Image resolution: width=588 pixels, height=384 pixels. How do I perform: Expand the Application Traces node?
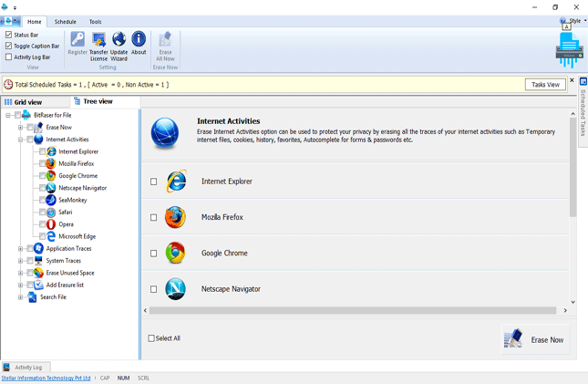tap(20, 248)
